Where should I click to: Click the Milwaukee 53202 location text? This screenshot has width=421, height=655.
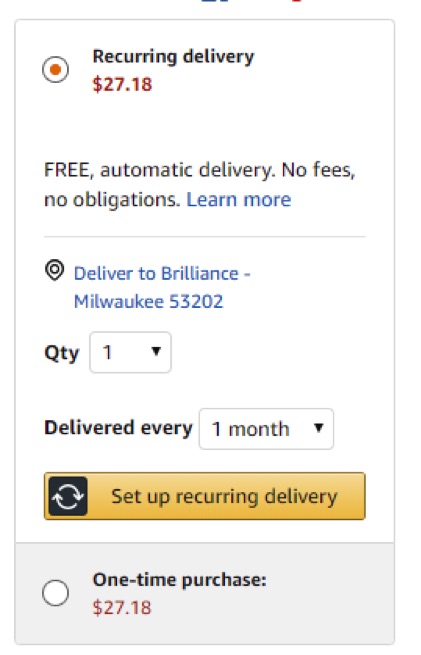[x=149, y=302]
